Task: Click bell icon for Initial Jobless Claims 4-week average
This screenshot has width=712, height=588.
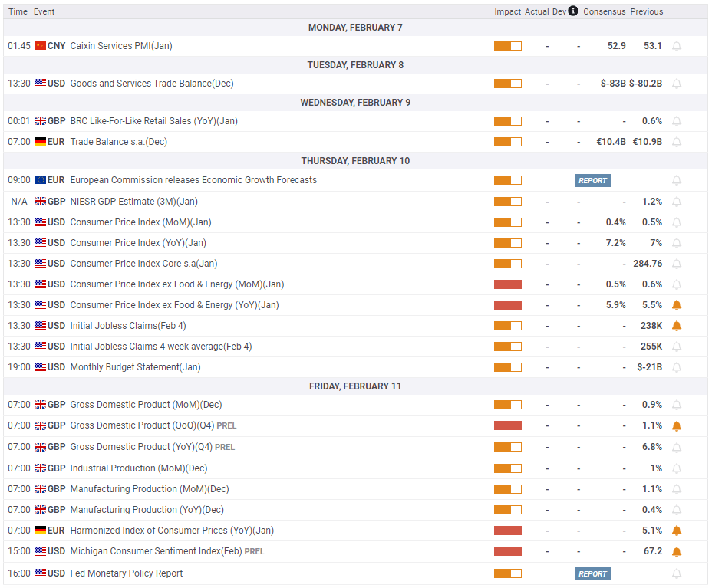Action: pos(677,347)
